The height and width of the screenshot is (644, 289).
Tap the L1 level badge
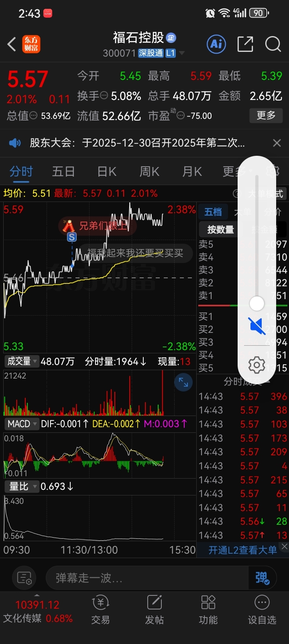pyautogui.click(x=171, y=53)
